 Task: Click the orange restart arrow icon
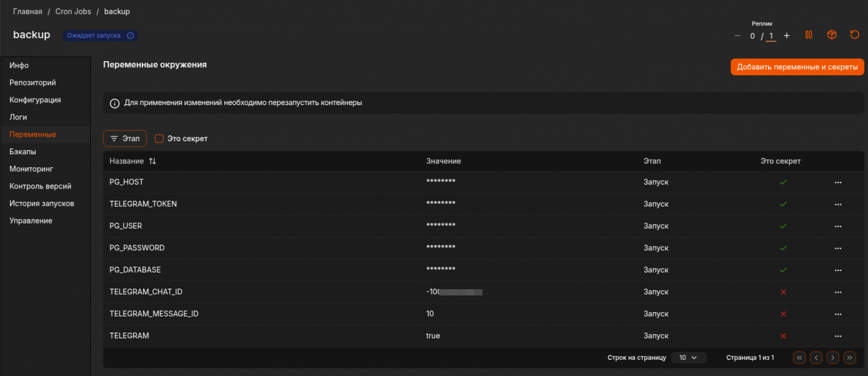click(855, 35)
